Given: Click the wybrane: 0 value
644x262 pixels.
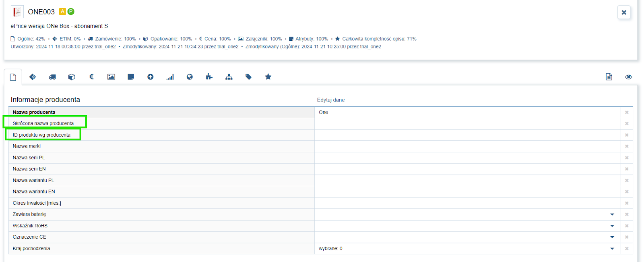Looking at the screenshot, I should pos(330,249).
